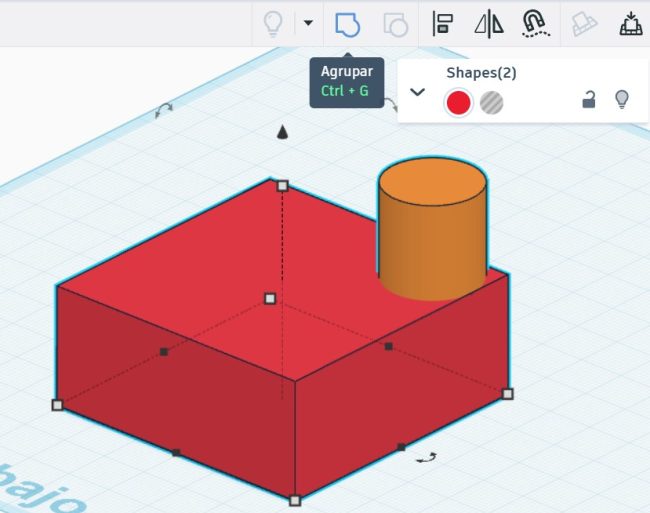Select the Mirror tool

point(488,24)
